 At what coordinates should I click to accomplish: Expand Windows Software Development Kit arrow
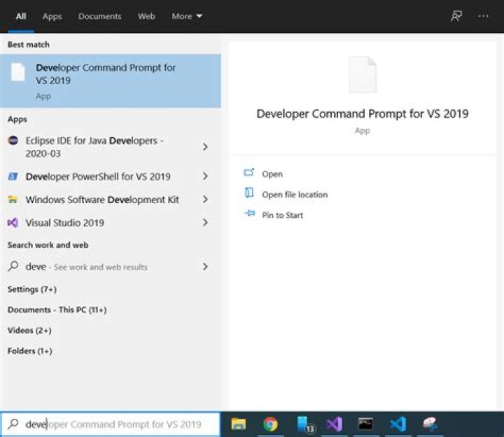coord(205,200)
